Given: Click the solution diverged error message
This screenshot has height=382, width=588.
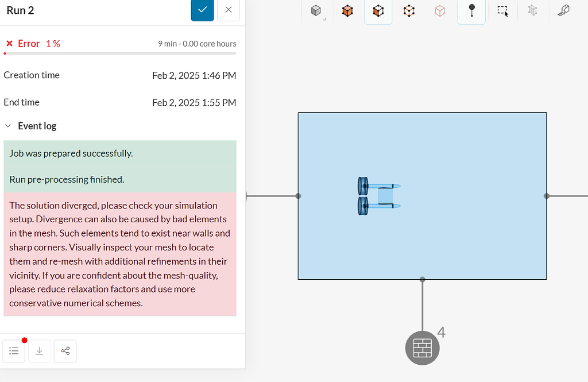Looking at the screenshot, I should (119, 254).
